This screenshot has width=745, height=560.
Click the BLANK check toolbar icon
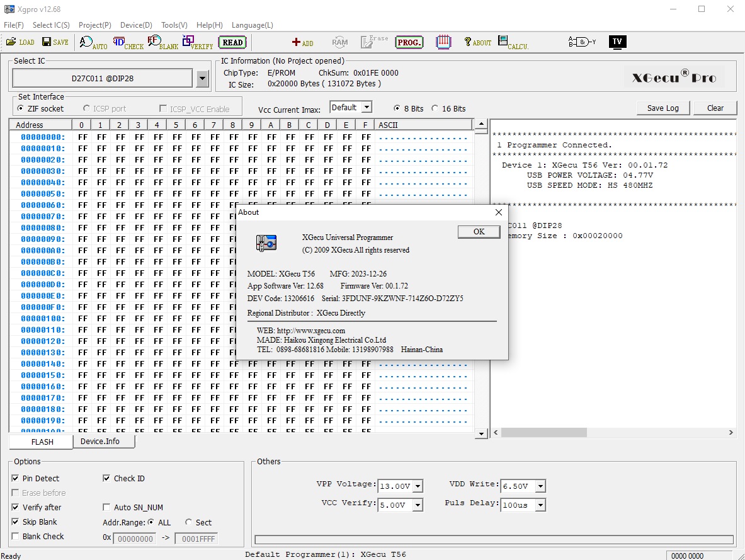pyautogui.click(x=163, y=43)
